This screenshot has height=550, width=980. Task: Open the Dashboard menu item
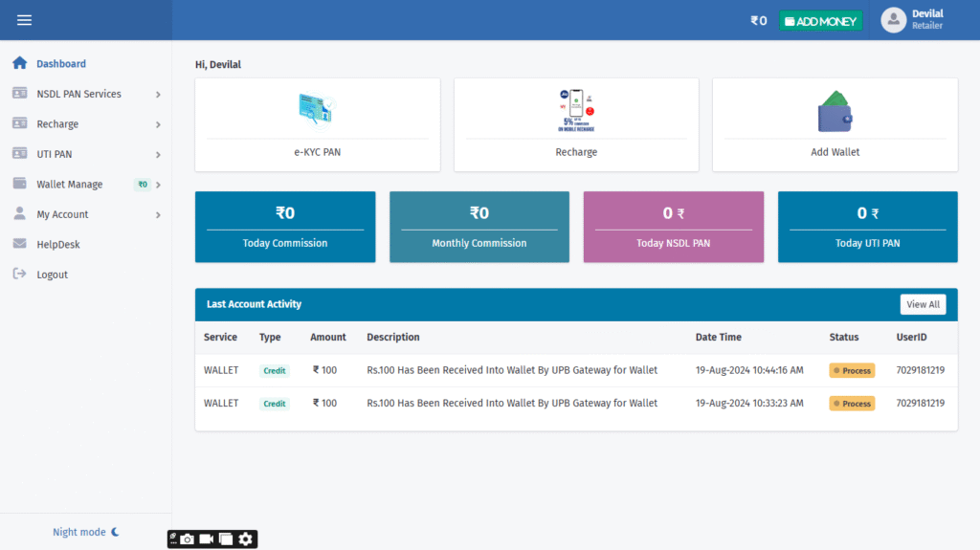[x=61, y=64]
